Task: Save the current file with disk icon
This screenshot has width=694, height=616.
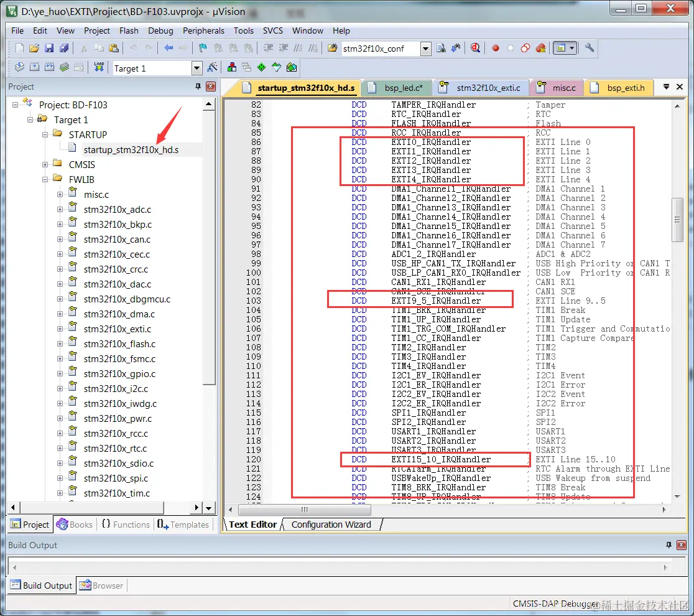Action: 49,48
